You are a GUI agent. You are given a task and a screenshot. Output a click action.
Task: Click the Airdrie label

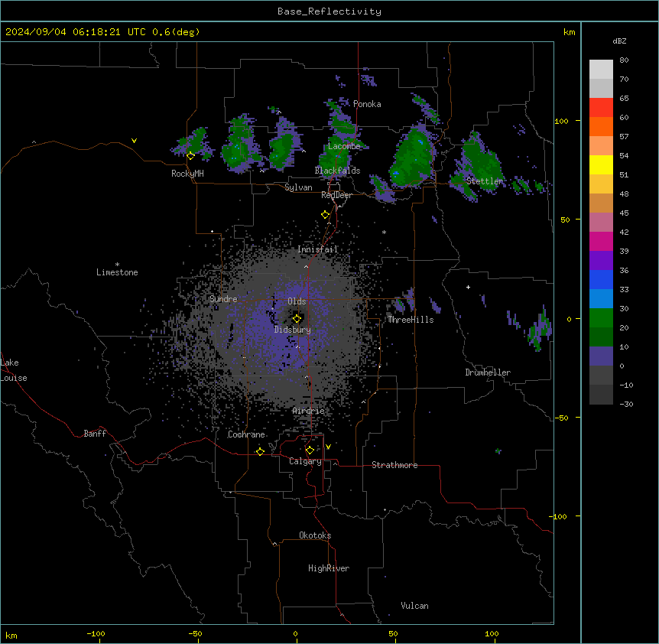click(309, 411)
